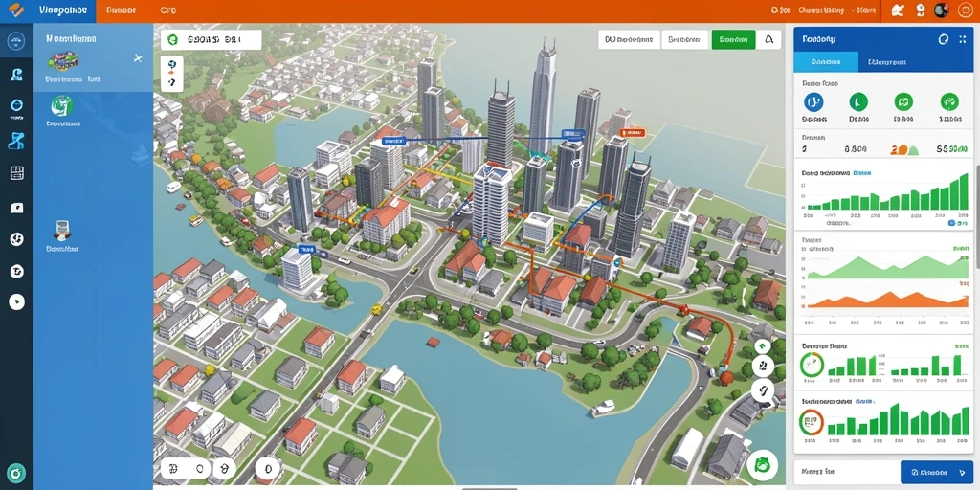Open the grid table icon in left sidebar

(x=17, y=173)
